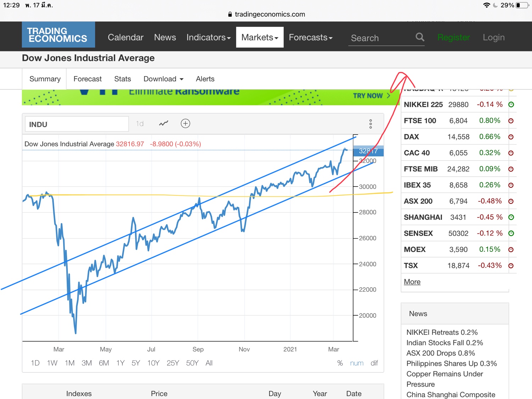Screen dimensions: 532x399
Task: Open the Copper Remains Under Pressure headline
Action: click(445, 379)
